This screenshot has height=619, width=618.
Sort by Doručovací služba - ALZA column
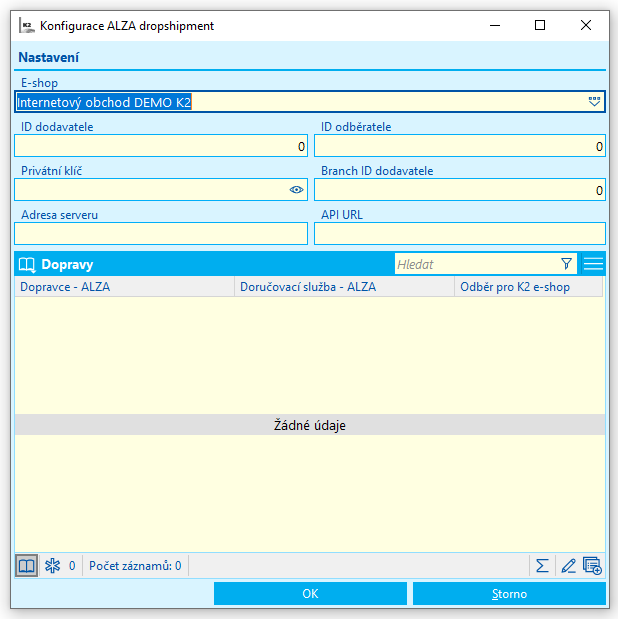344,287
